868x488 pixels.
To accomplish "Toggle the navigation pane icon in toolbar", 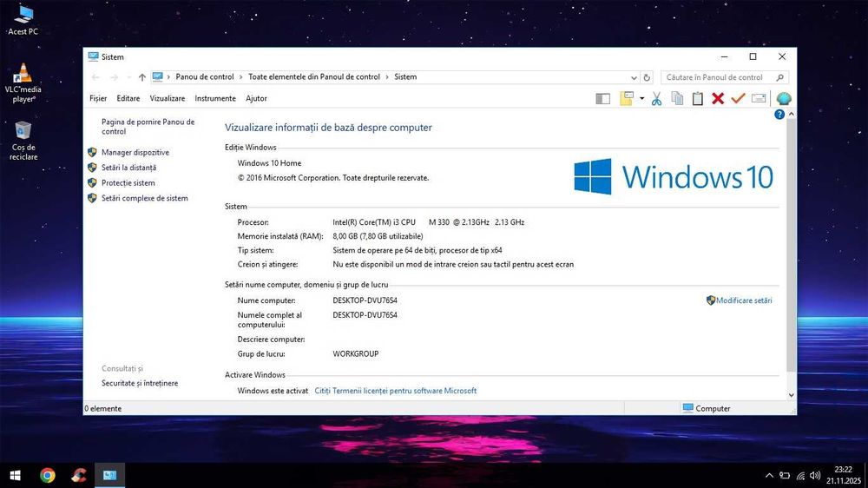I will click(x=603, y=99).
